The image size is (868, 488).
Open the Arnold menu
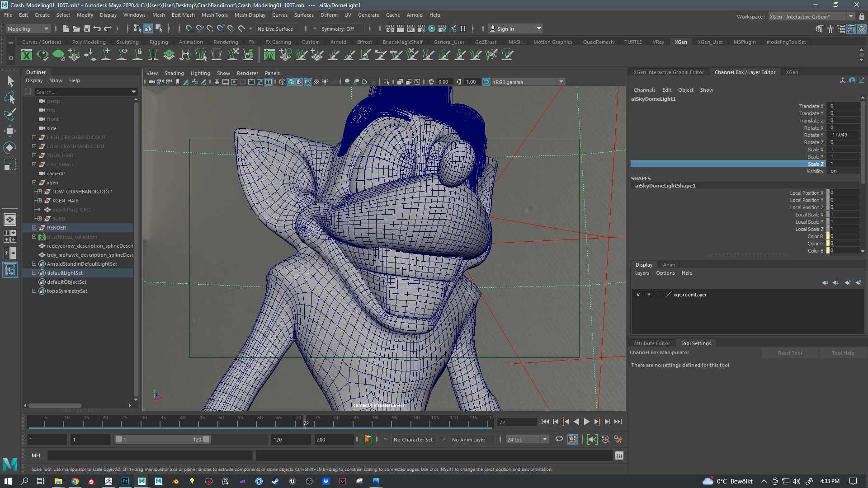click(x=414, y=15)
